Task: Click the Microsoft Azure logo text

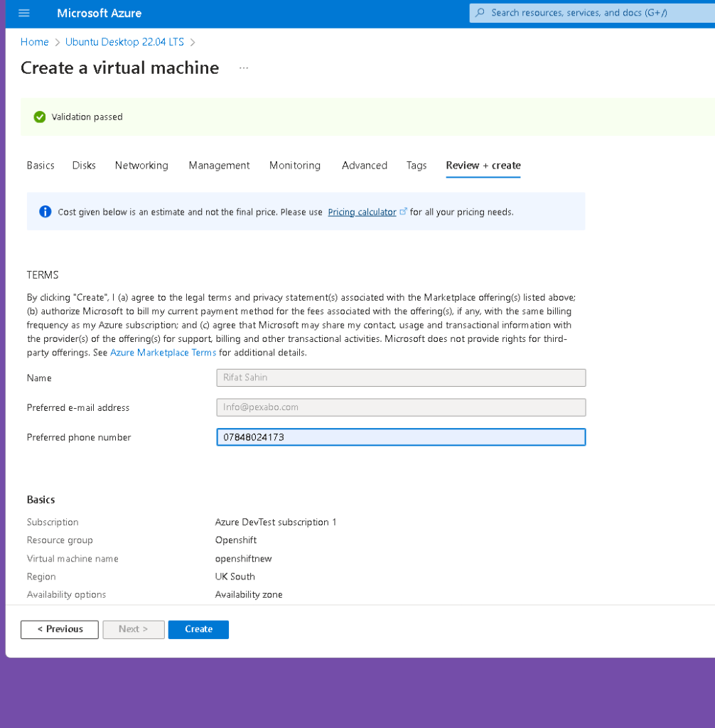Action: 99,13
